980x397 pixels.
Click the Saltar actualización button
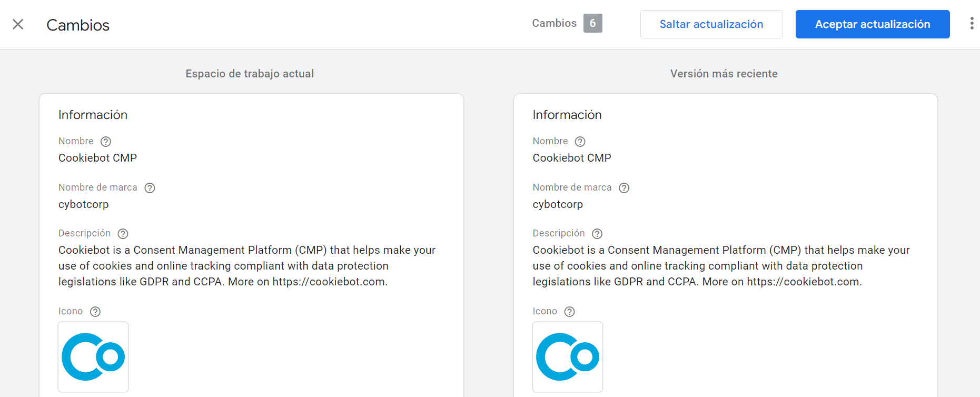point(711,24)
